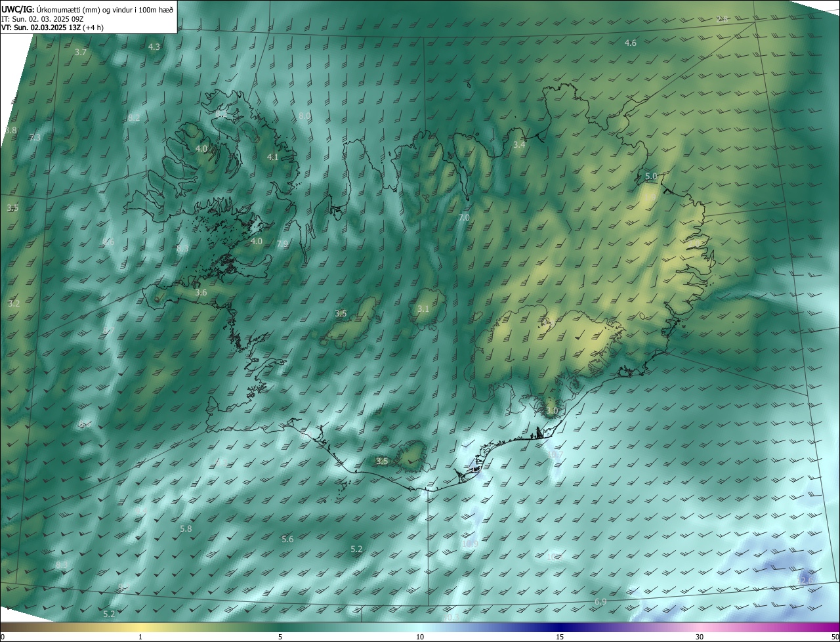Click the '4.6' precipitation value
Viewport: 840px width, 642px height.
click(631, 43)
